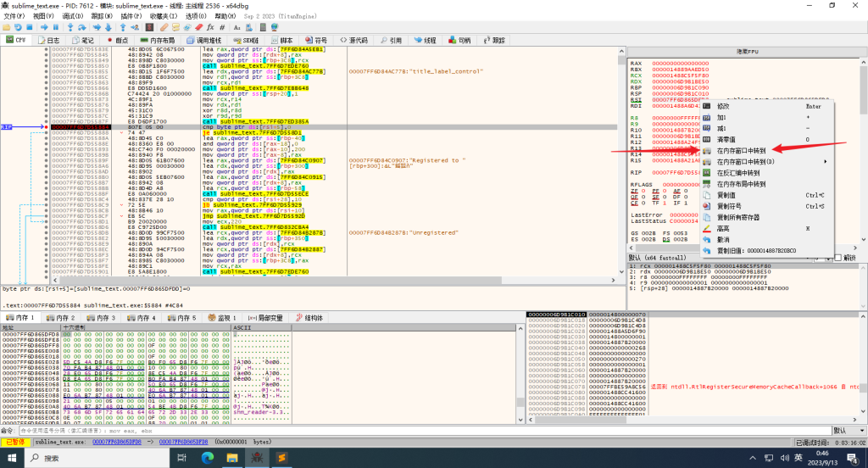Screen dimensions: 868x468
Task: Click the calculator toolbar icon
Action: pyautogui.click(x=264, y=27)
